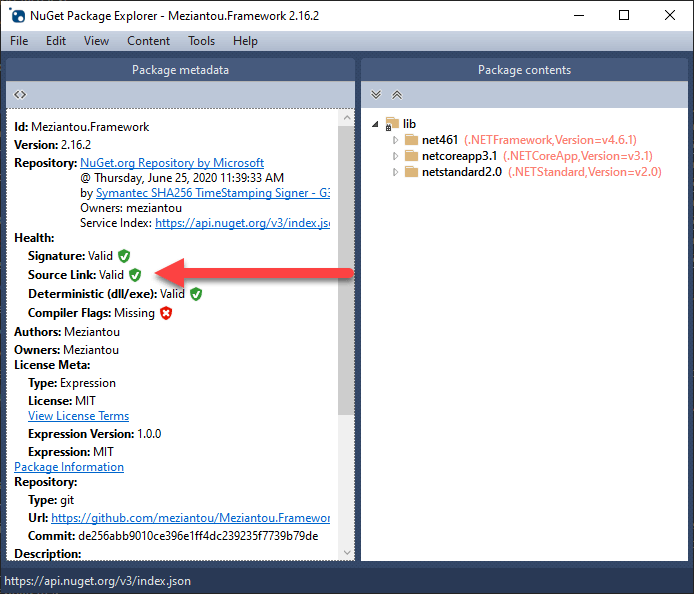This screenshot has width=694, height=594.
Task: Open the File menu
Action: (x=19, y=41)
